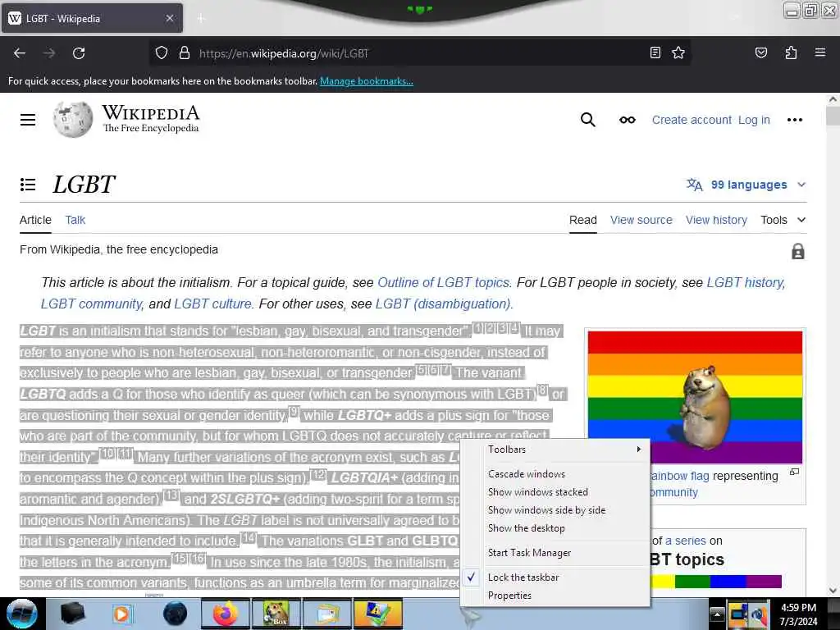Click the Wikipedia globe logo
Screen dimensions: 840x630
pyautogui.click(x=72, y=119)
